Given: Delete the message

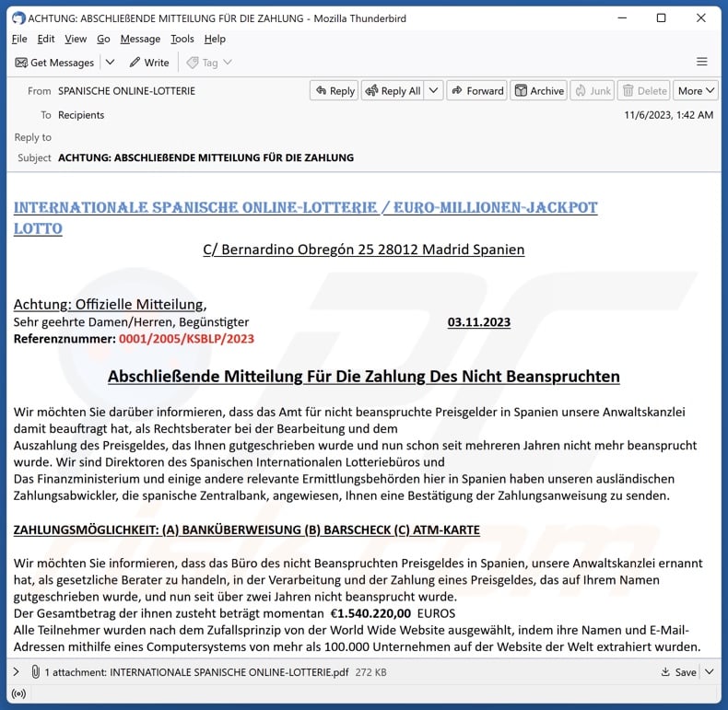Looking at the screenshot, I should pyautogui.click(x=643, y=90).
